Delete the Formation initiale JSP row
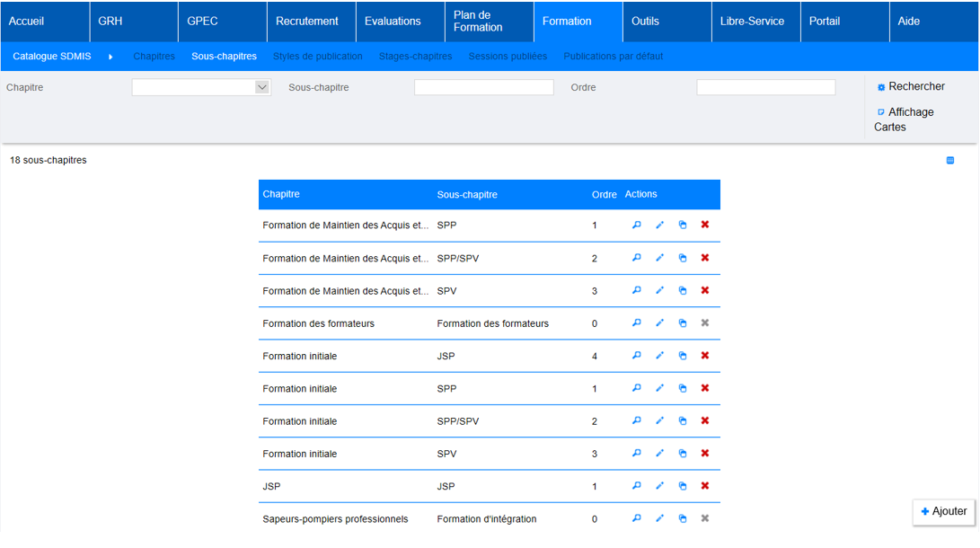980x548 pixels. [705, 356]
